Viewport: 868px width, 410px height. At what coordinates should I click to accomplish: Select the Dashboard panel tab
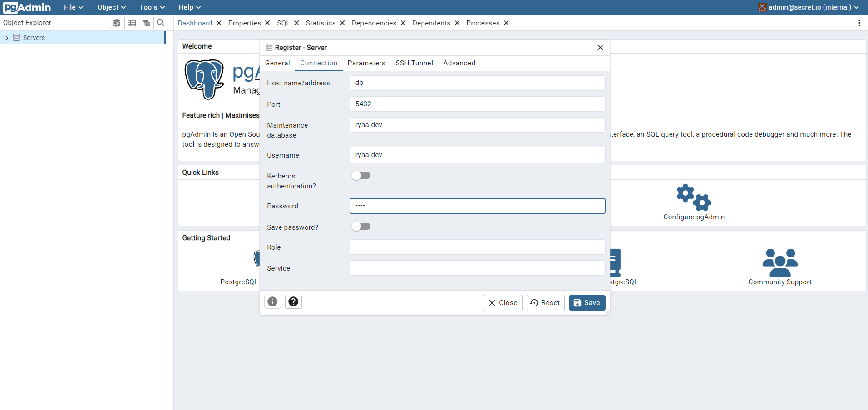click(x=195, y=23)
